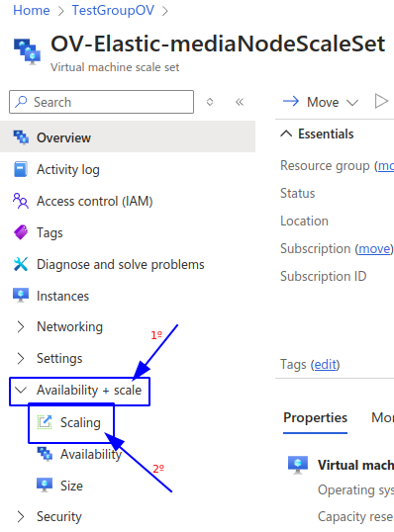
Task: Click the Start play icon in toolbar
Action: 381,102
